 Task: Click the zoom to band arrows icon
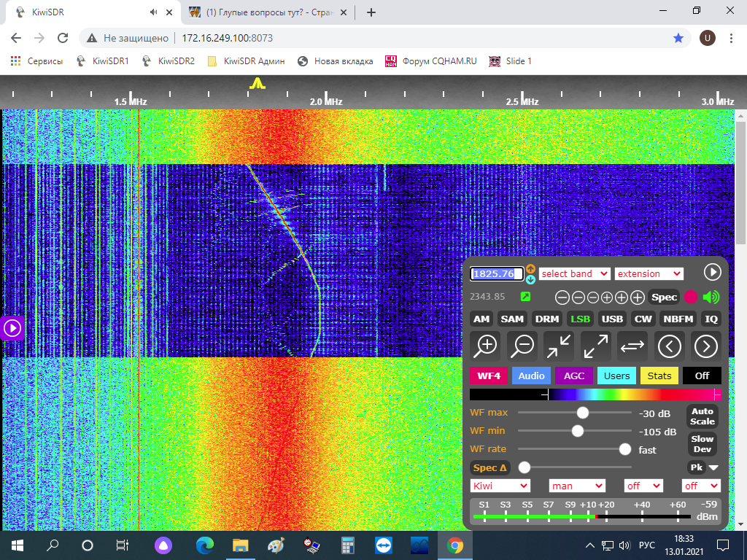(x=559, y=346)
